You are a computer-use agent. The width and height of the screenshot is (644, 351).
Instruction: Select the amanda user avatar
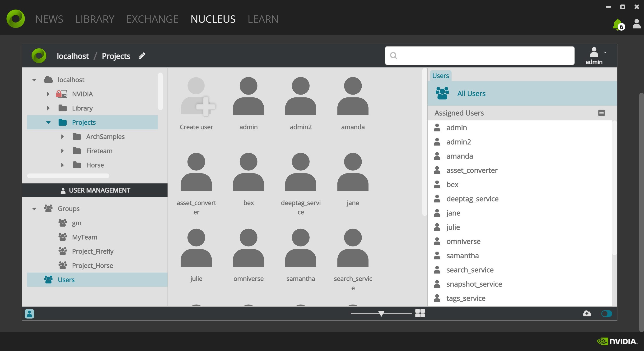(353, 96)
